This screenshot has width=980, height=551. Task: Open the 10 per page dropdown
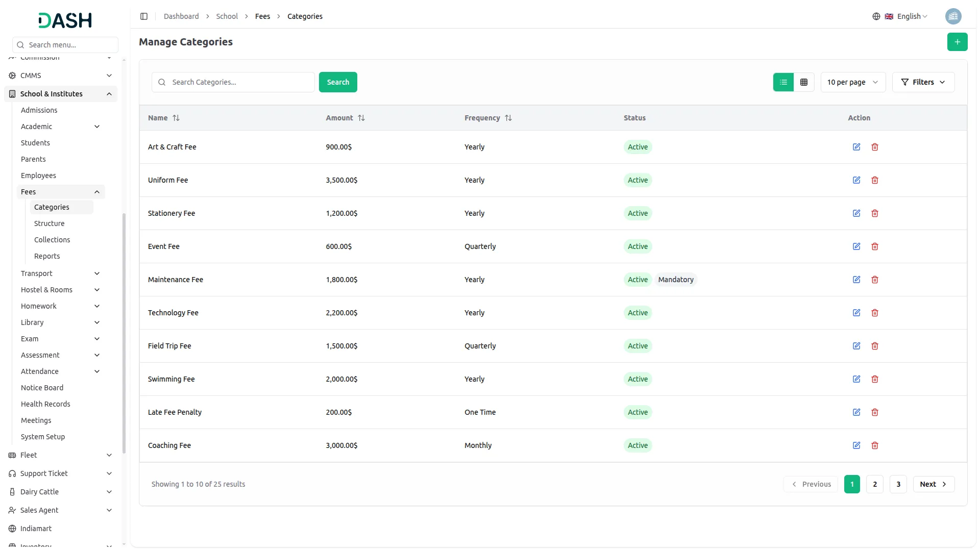852,82
